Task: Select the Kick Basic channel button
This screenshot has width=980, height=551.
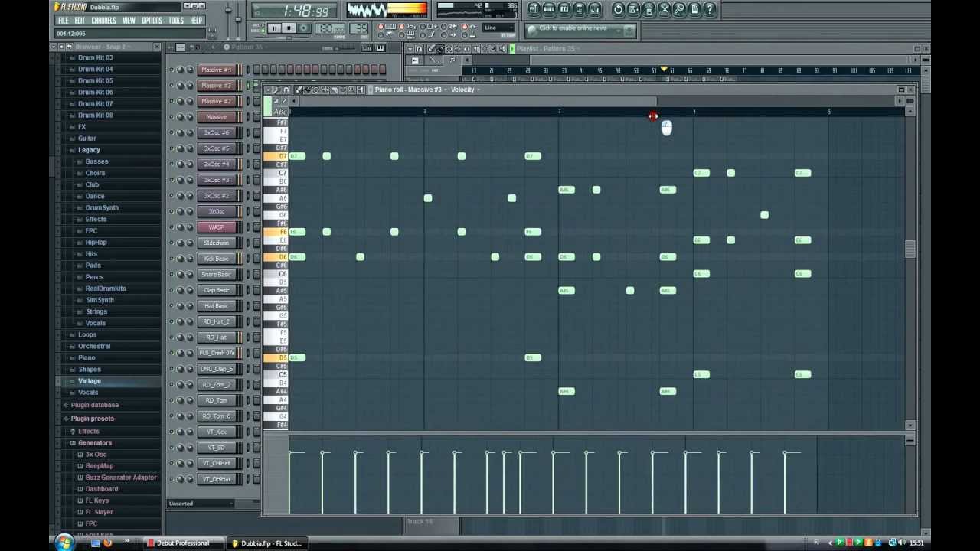Action: click(x=217, y=259)
